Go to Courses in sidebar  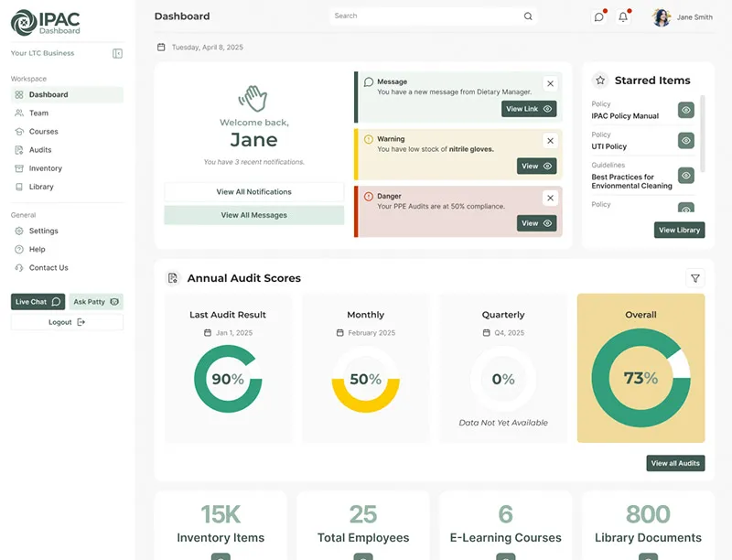(x=67, y=132)
